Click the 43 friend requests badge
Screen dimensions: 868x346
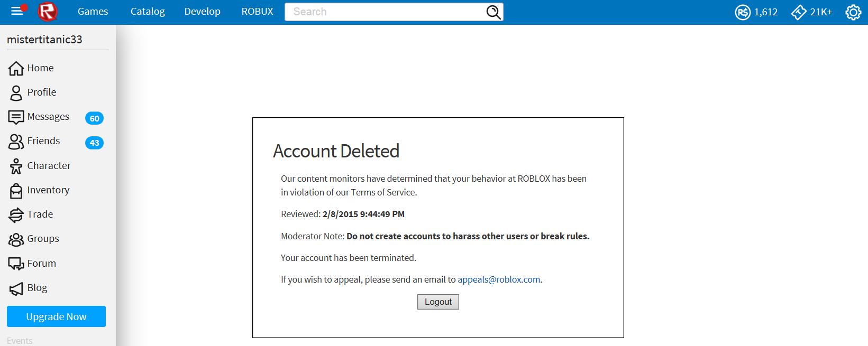pos(94,143)
